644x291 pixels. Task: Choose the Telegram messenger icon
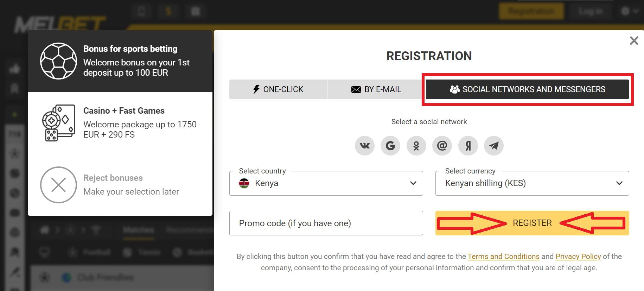click(x=494, y=146)
